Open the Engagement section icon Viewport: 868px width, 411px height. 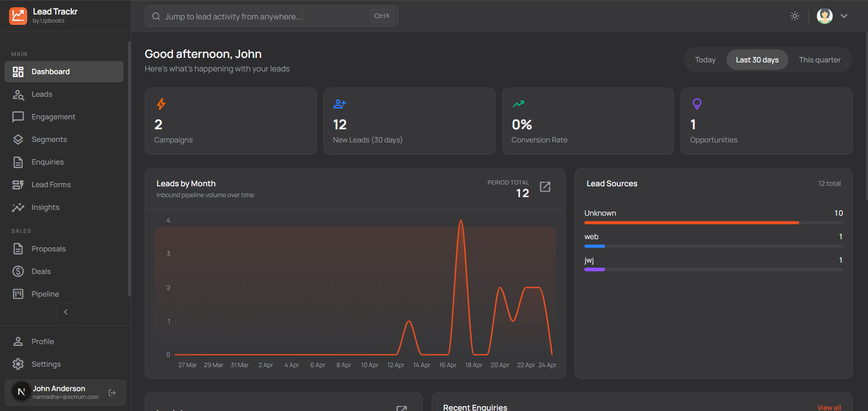click(18, 117)
